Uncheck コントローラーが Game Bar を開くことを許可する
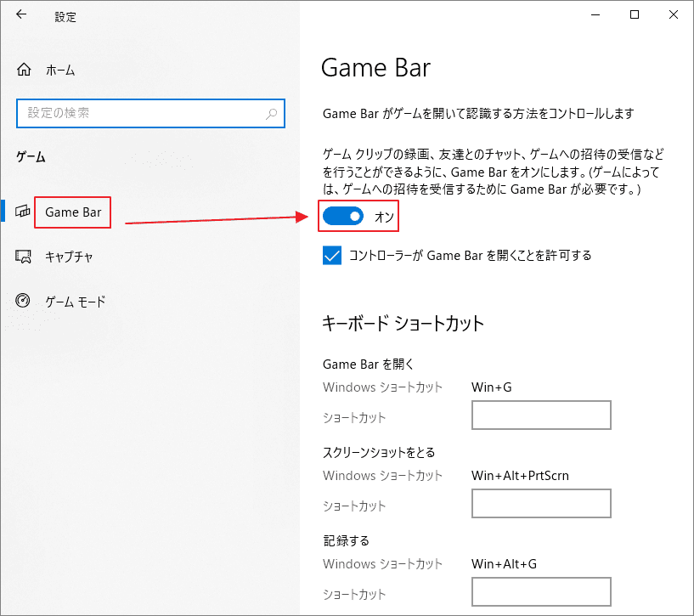Screen dimensions: 694x616 pos(330,255)
